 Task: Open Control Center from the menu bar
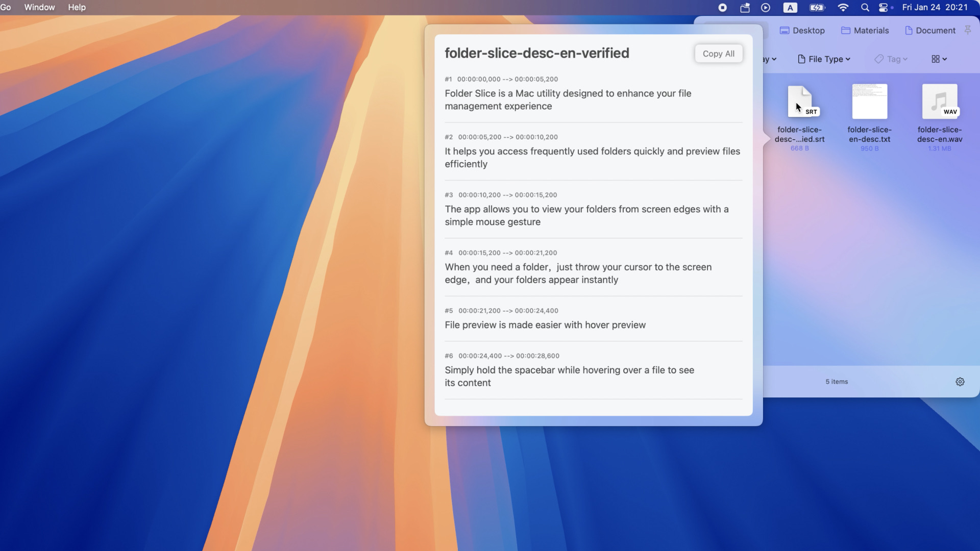[x=884, y=7]
